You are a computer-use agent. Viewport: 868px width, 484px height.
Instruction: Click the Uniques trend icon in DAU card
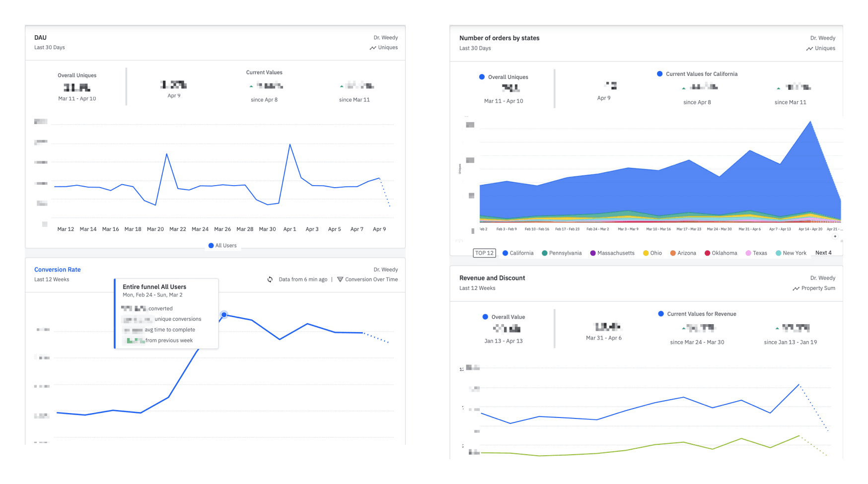click(x=373, y=48)
